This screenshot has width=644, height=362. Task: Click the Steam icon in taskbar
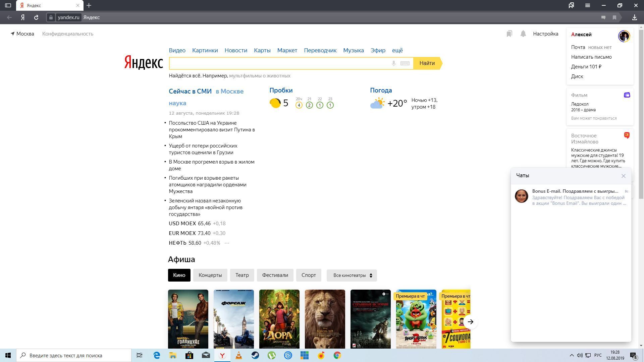[x=255, y=355]
